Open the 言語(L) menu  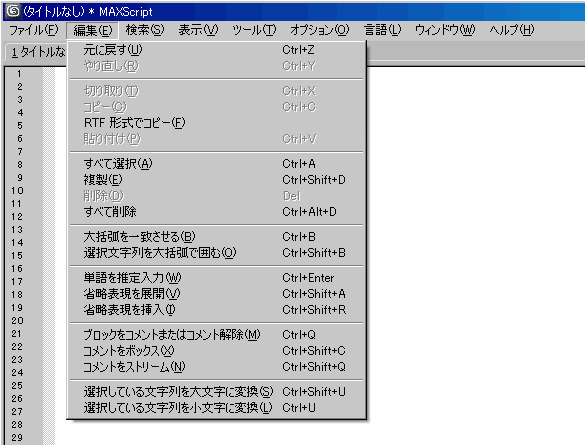tap(382, 30)
